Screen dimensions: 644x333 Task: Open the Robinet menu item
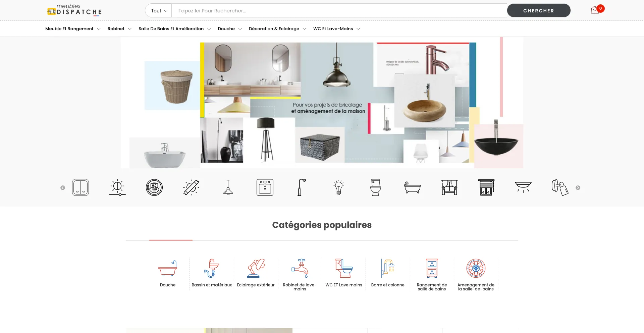[x=119, y=29]
